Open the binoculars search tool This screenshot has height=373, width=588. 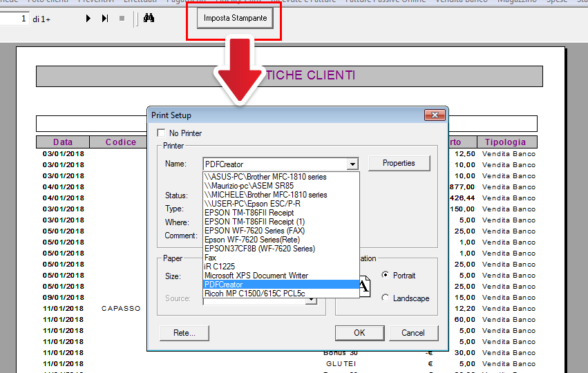[149, 18]
